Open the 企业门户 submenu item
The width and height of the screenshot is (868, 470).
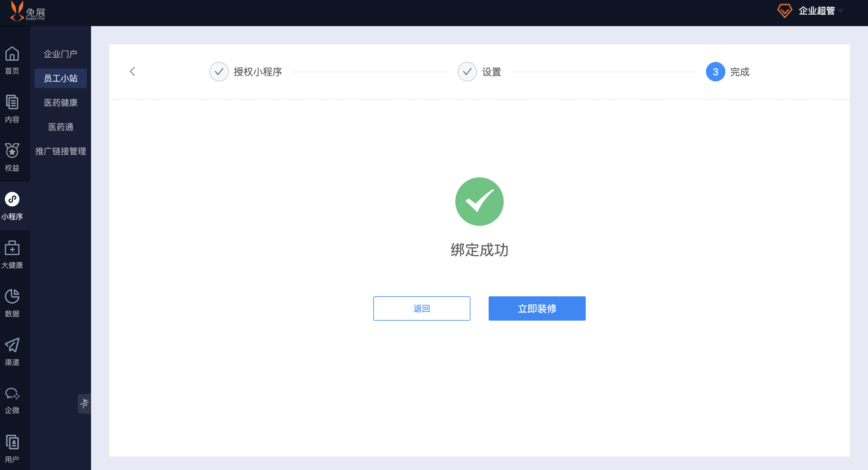click(61, 54)
